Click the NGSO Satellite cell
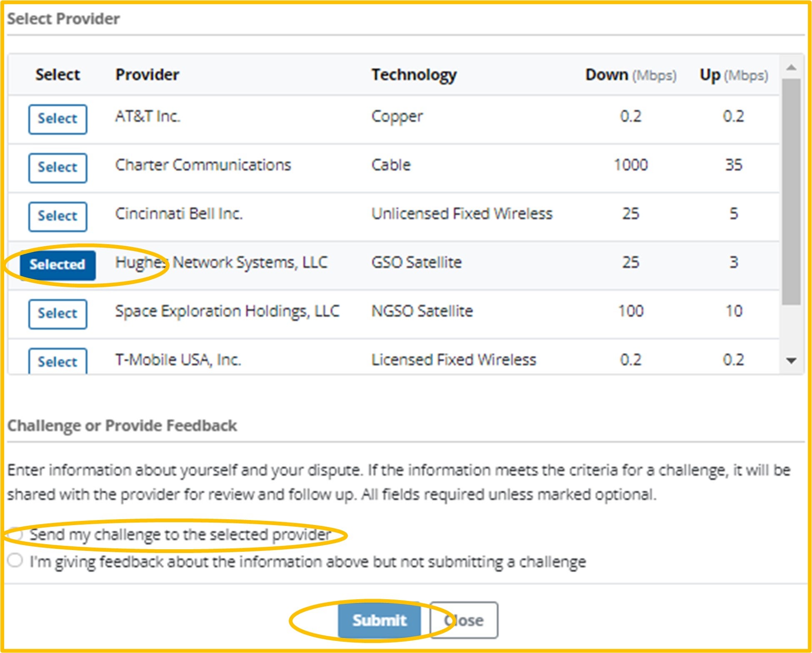The image size is (812, 653). (422, 311)
